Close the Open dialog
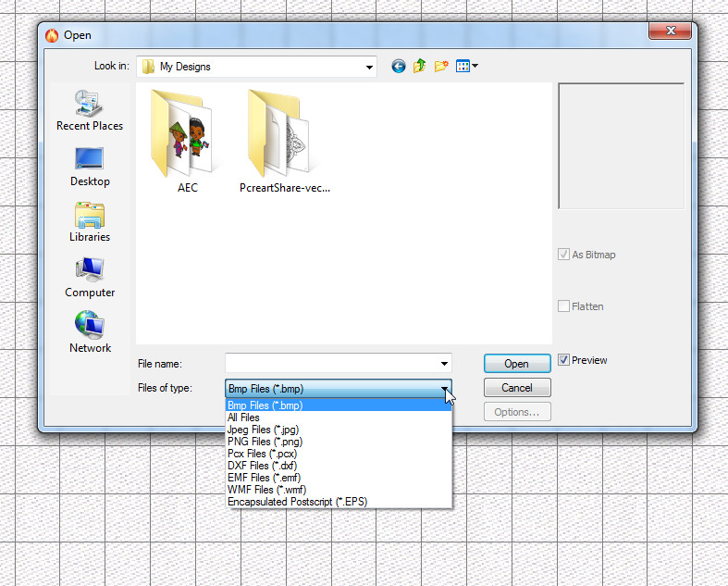The width and height of the screenshot is (728, 586). point(671,31)
